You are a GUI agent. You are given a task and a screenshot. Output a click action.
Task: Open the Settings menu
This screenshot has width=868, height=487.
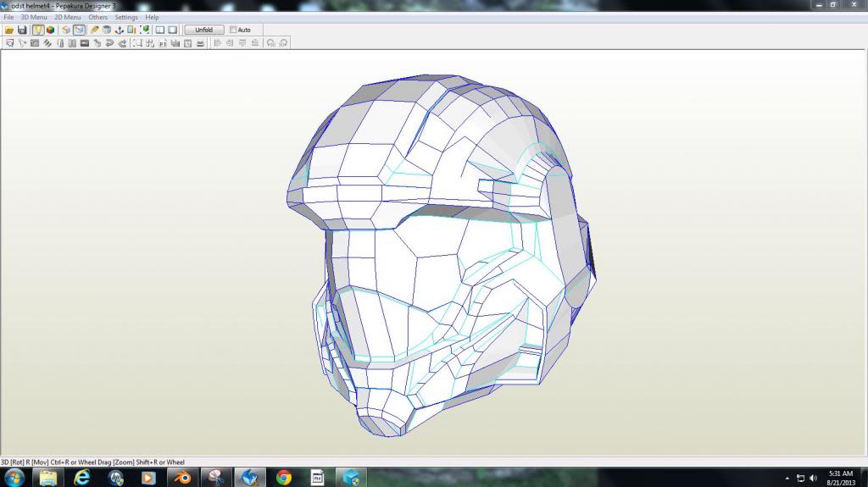pyautogui.click(x=126, y=17)
